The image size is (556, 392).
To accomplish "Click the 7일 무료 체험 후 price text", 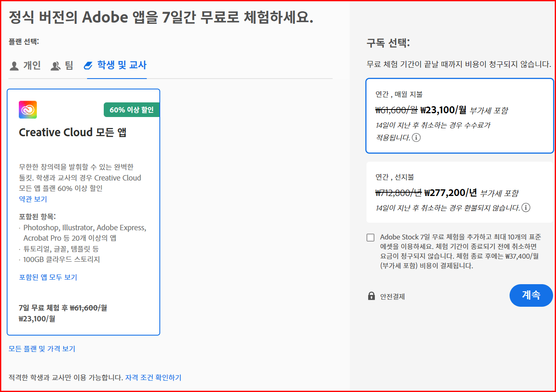I will (63, 313).
